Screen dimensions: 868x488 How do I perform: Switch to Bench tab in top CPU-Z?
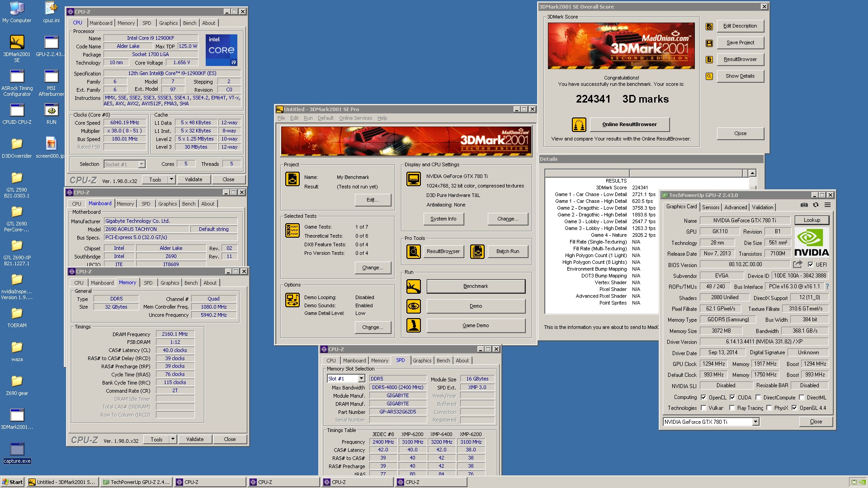click(189, 23)
